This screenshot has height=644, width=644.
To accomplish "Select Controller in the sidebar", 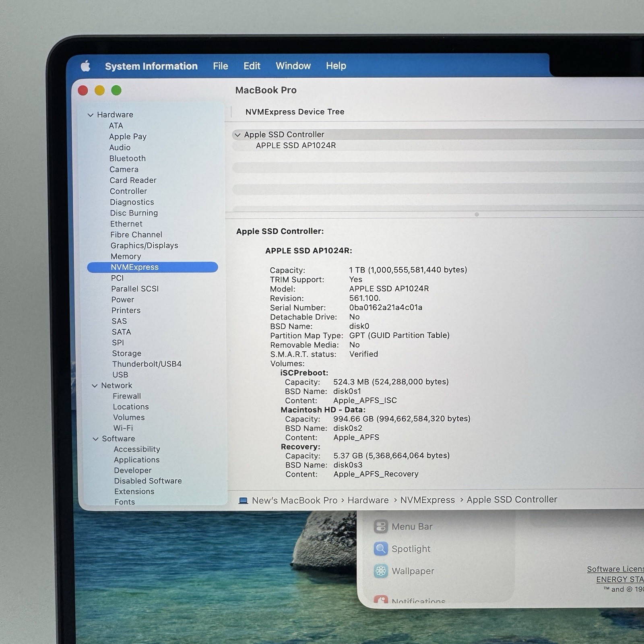I will [128, 191].
